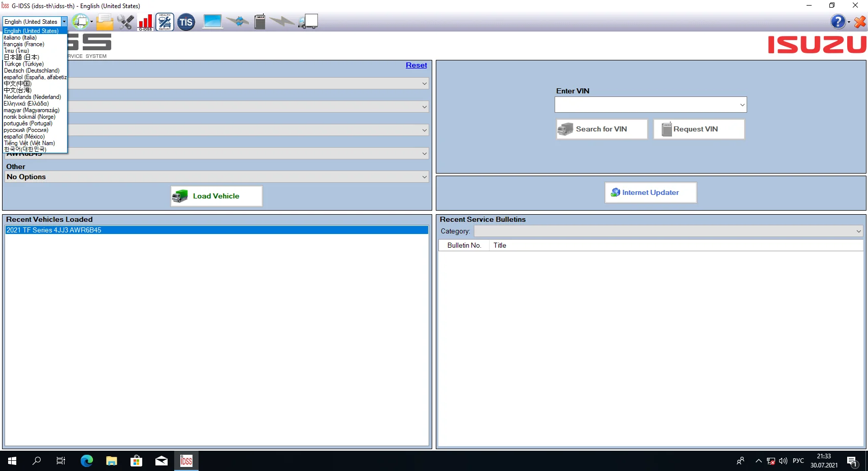This screenshot has width=868, height=471.
Task: Open Windows taskbar search
Action: click(37, 461)
